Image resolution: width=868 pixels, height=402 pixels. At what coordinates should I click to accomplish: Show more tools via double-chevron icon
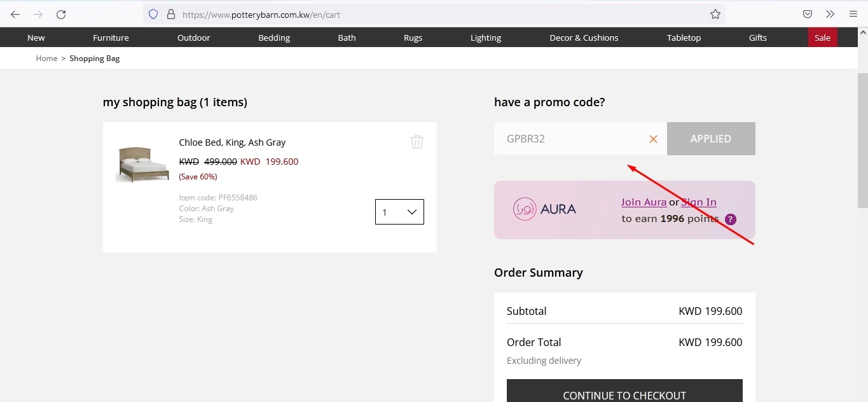click(x=830, y=14)
